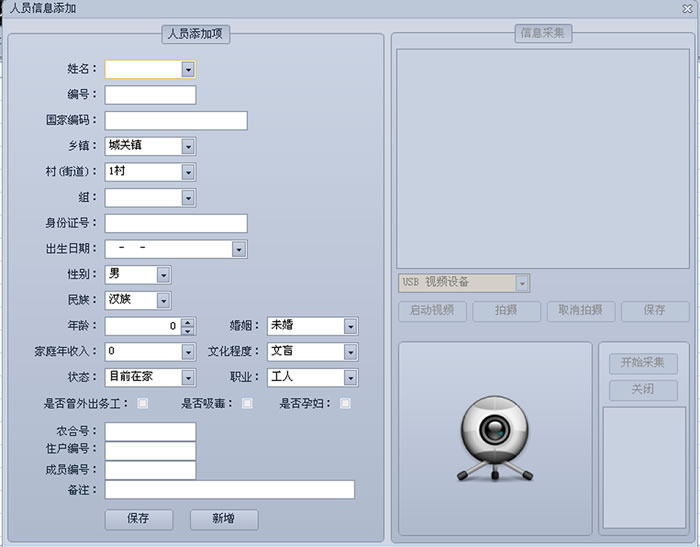Click the 身份证号 input field

pyautogui.click(x=175, y=223)
